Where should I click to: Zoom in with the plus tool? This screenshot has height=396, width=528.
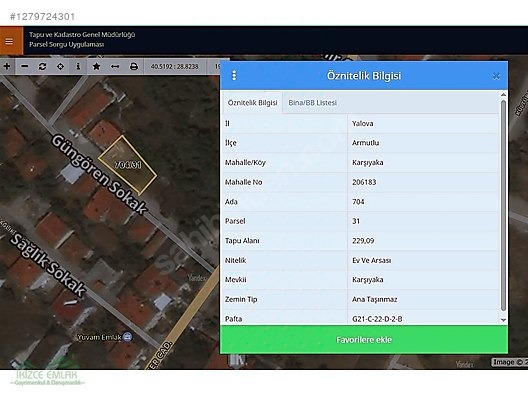point(7,66)
